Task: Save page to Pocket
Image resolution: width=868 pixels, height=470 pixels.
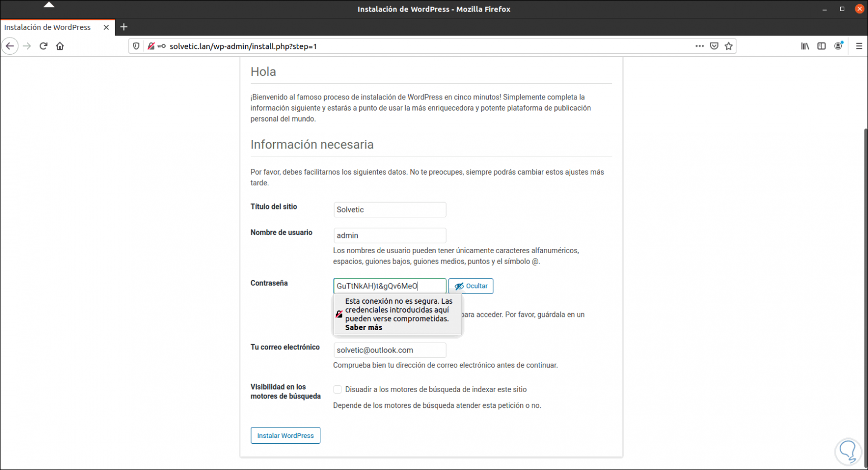Action: click(x=714, y=46)
